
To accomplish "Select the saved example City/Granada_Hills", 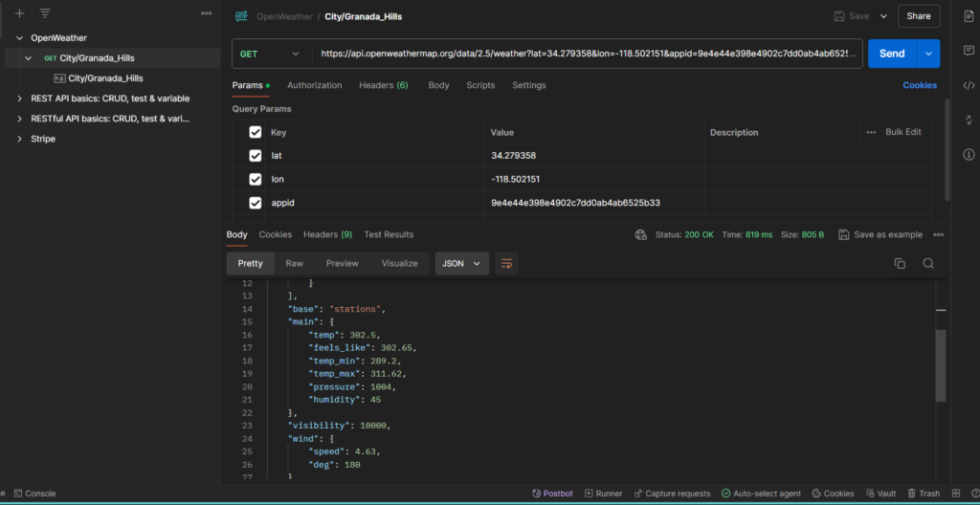I will coord(105,78).
